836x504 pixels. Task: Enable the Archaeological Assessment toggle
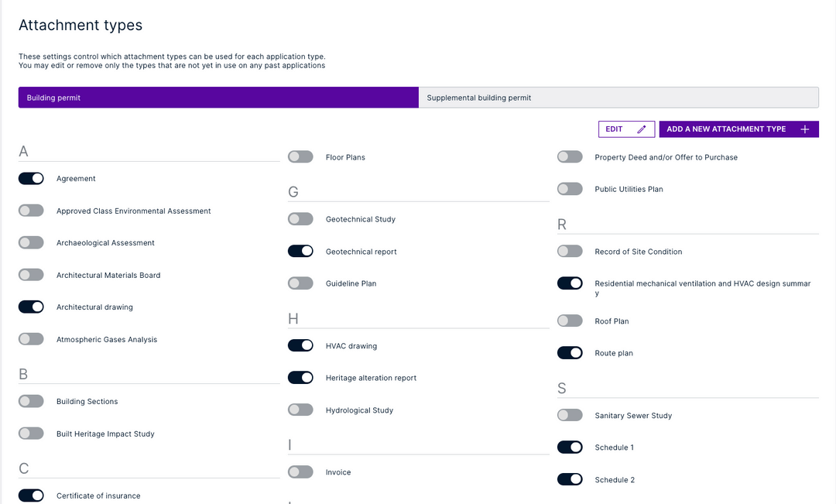pos(31,242)
